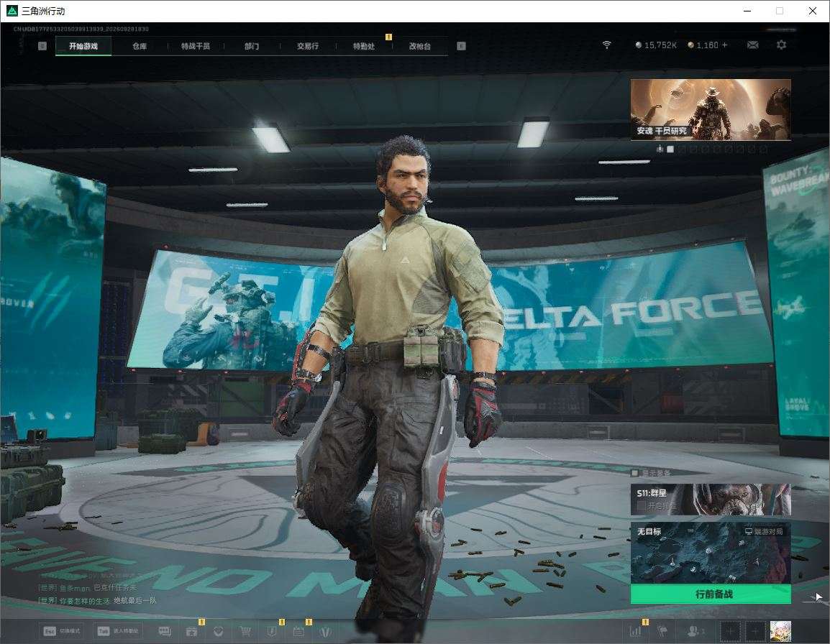Click the right tab-switch key icon after 改枪台
The height and width of the screenshot is (644, 830).
pyautogui.click(x=461, y=46)
